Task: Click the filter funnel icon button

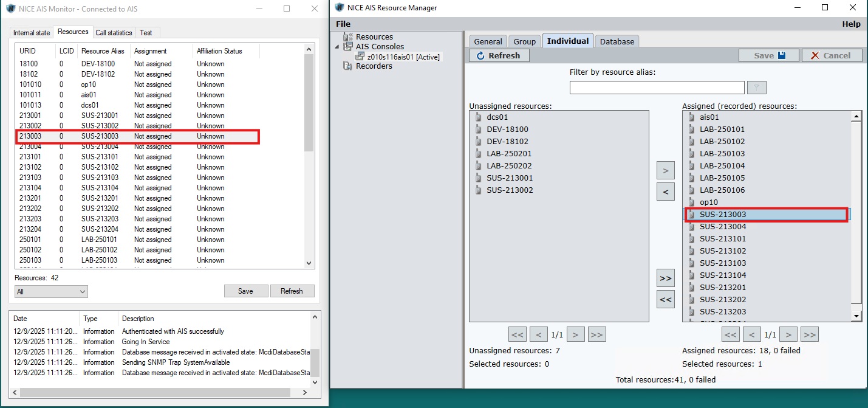Action: click(756, 88)
